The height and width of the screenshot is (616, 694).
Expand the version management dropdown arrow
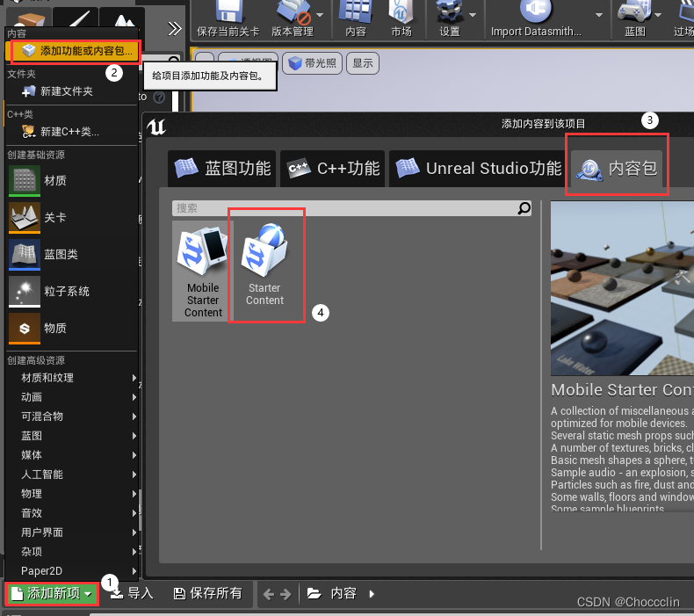[320, 15]
